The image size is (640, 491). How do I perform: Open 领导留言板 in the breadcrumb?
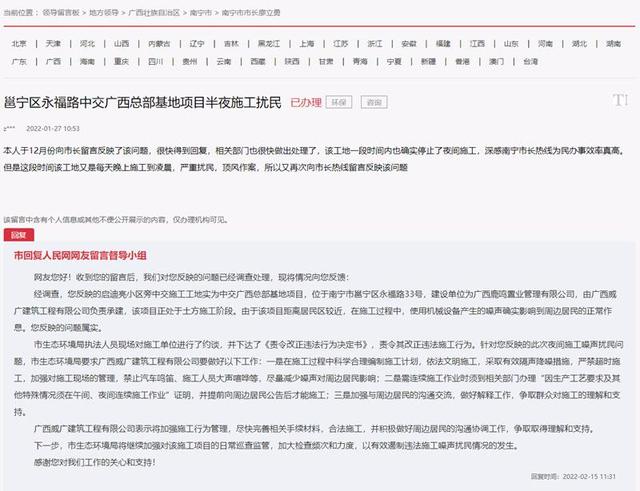[61, 13]
